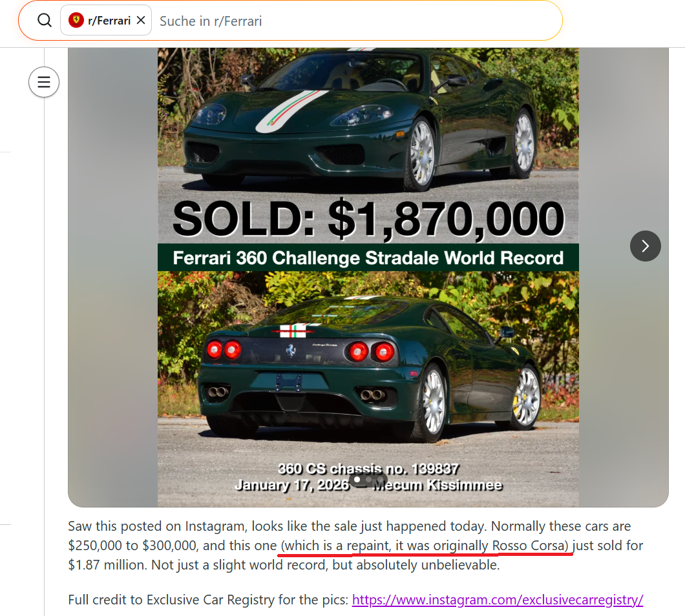Click the Ferrari logo in the subreddit chip
The width and height of the screenshot is (685, 616).
[76, 20]
